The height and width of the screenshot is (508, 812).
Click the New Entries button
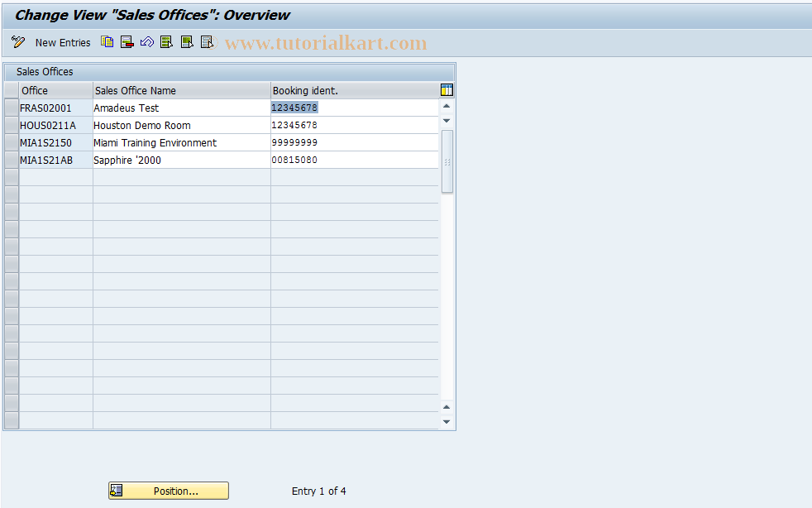(x=63, y=42)
